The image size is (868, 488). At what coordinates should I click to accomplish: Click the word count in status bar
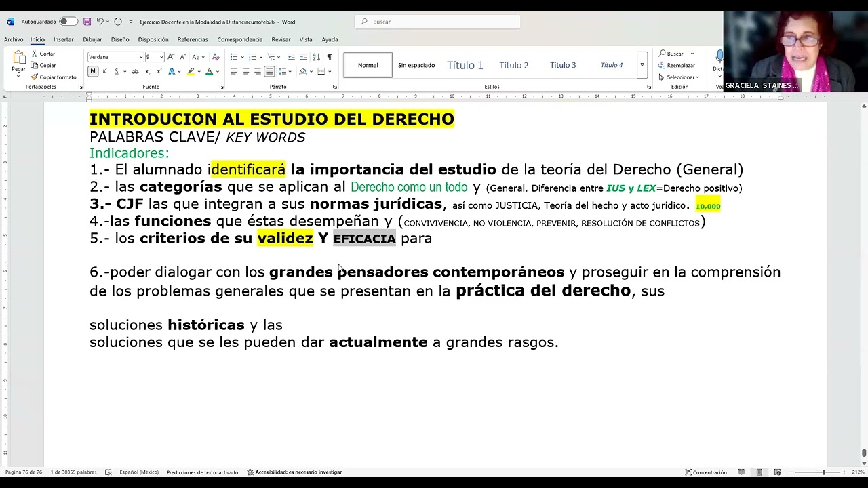pyautogui.click(x=73, y=472)
